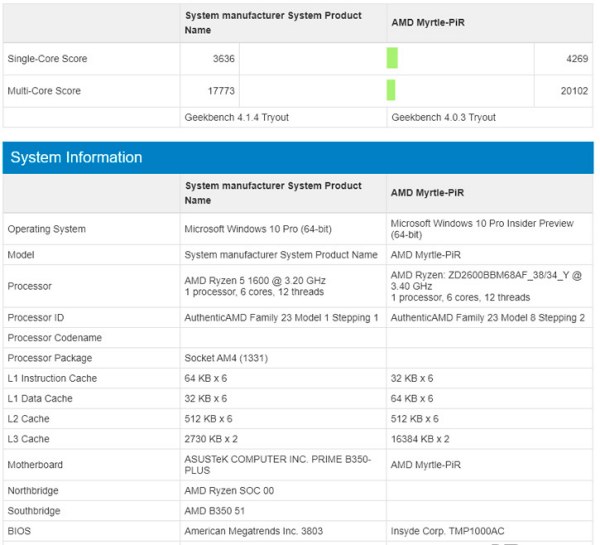Click the Processor Codename row label
The width and height of the screenshot is (600, 545).
pyautogui.click(x=55, y=338)
